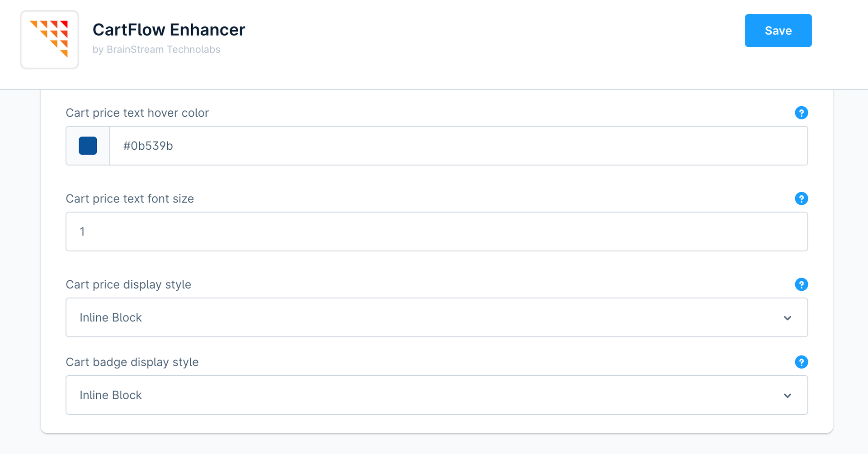This screenshot has height=454, width=868.
Task: Click the BrainStream Technolabs attribution link
Action: (x=156, y=49)
